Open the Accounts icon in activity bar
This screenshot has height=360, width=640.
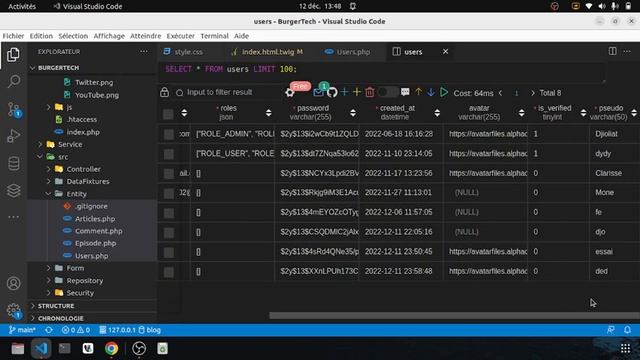click(13, 283)
